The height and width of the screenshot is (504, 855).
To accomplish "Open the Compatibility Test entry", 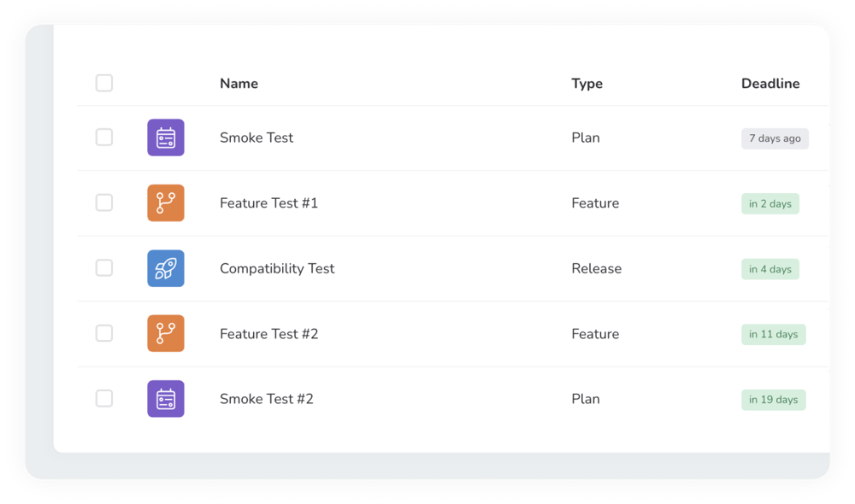I will (277, 267).
